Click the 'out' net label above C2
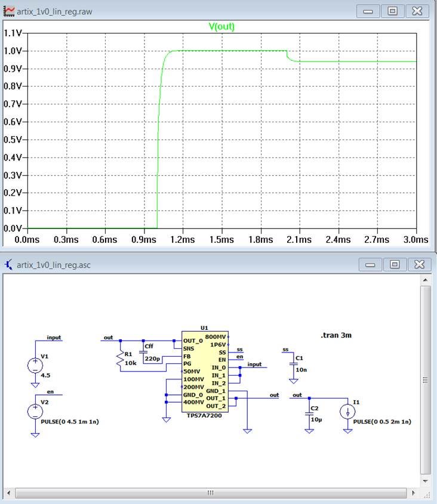The image size is (437, 504). tap(297, 395)
